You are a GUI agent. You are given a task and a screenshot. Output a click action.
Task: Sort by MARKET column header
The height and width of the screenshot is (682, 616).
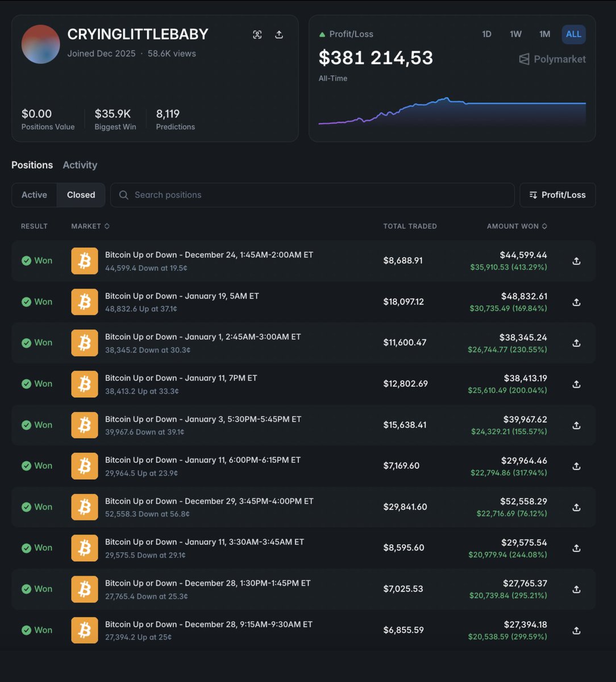[90, 226]
